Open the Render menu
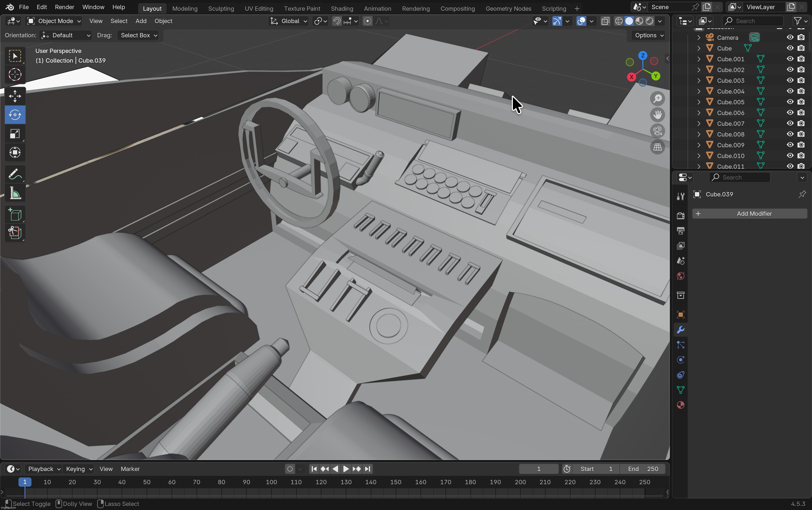Viewport: 812px width, 510px height. (x=64, y=7)
